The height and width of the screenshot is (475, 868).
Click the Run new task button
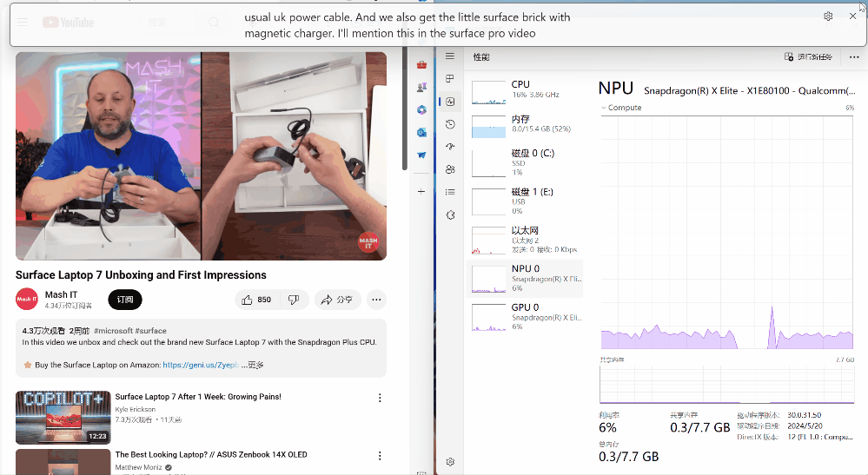click(808, 57)
